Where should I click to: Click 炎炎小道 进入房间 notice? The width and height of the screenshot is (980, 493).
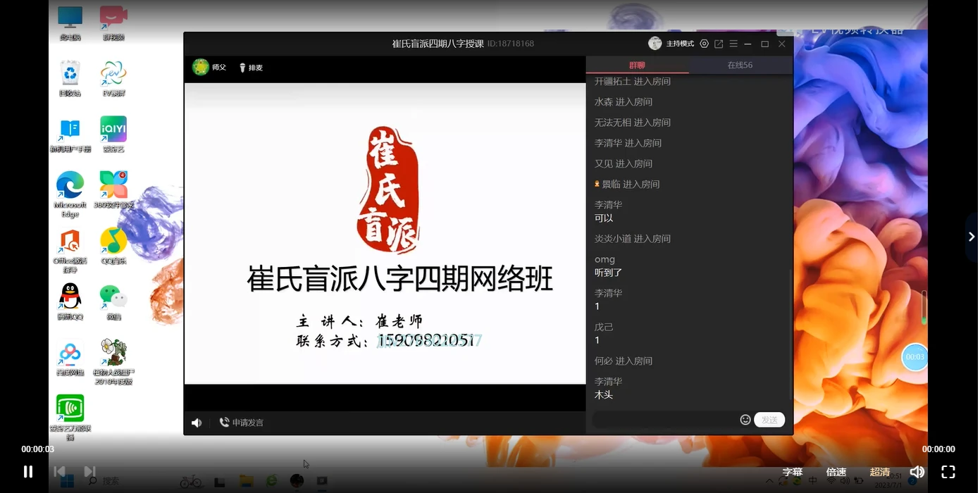coord(632,239)
